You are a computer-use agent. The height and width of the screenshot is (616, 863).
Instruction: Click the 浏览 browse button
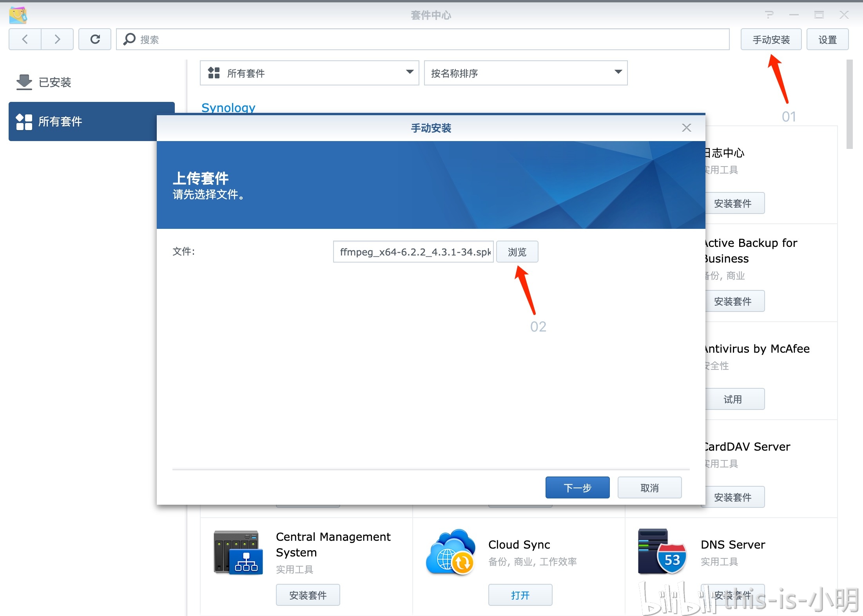click(x=517, y=252)
